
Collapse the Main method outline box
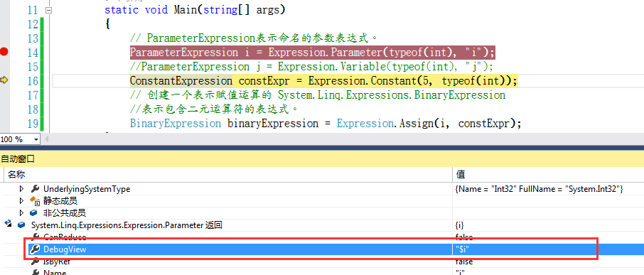pos(49,10)
